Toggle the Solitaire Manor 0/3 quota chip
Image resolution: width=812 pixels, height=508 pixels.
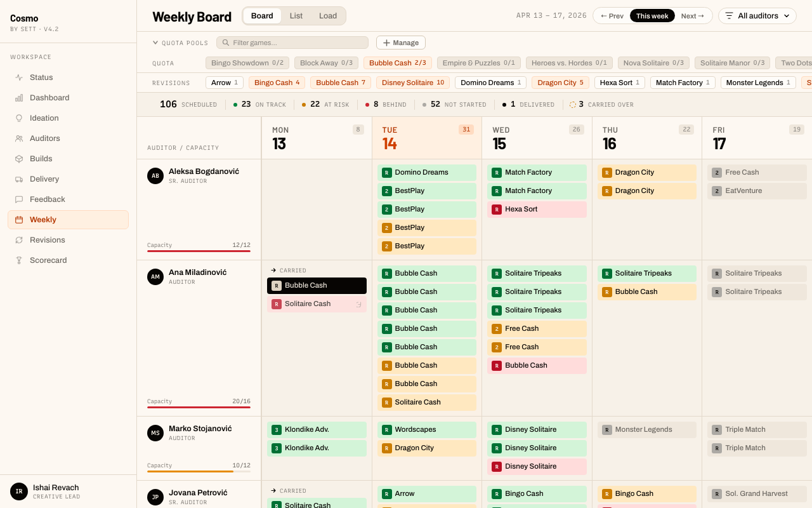[732, 63]
